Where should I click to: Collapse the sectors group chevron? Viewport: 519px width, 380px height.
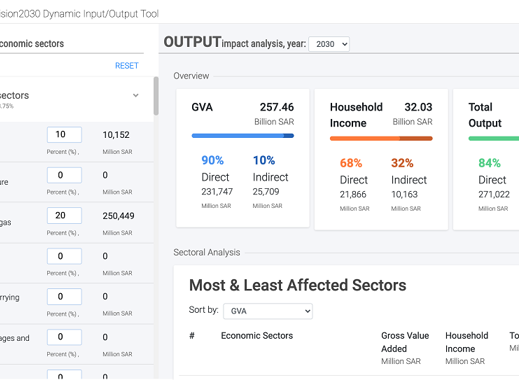(x=136, y=95)
